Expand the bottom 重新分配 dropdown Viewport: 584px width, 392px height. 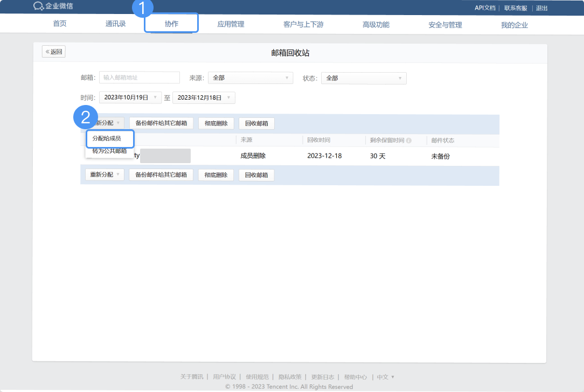point(105,175)
